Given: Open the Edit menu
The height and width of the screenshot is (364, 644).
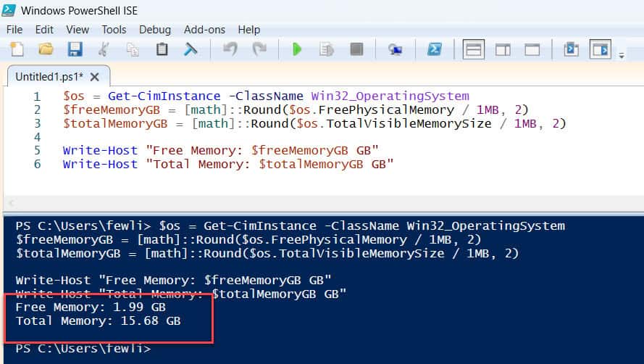Looking at the screenshot, I should coord(44,30).
